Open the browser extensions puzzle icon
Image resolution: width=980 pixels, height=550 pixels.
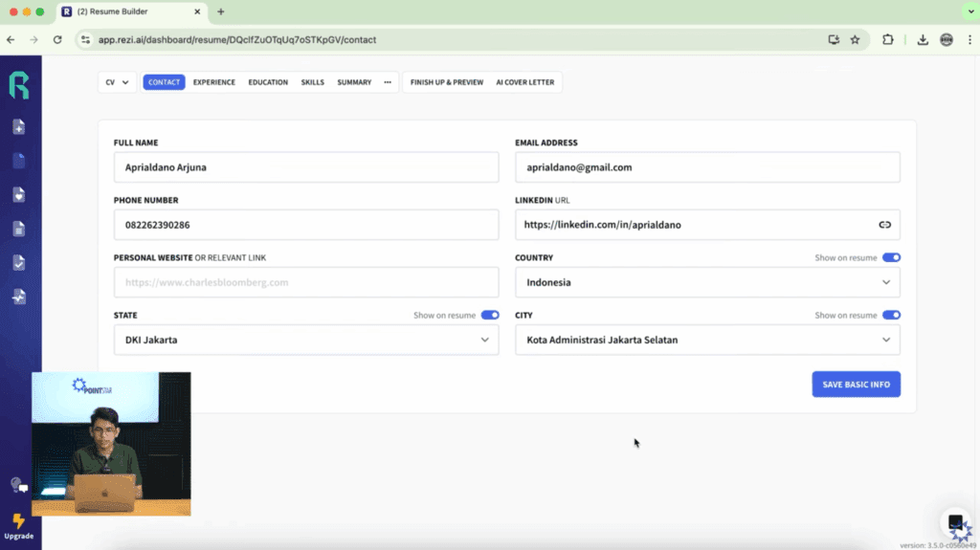(x=888, y=39)
